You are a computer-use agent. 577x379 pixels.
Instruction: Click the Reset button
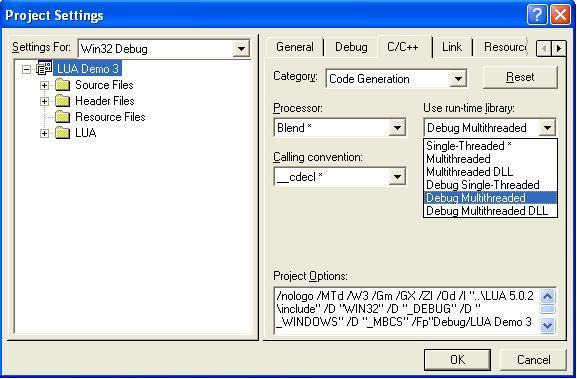[520, 77]
